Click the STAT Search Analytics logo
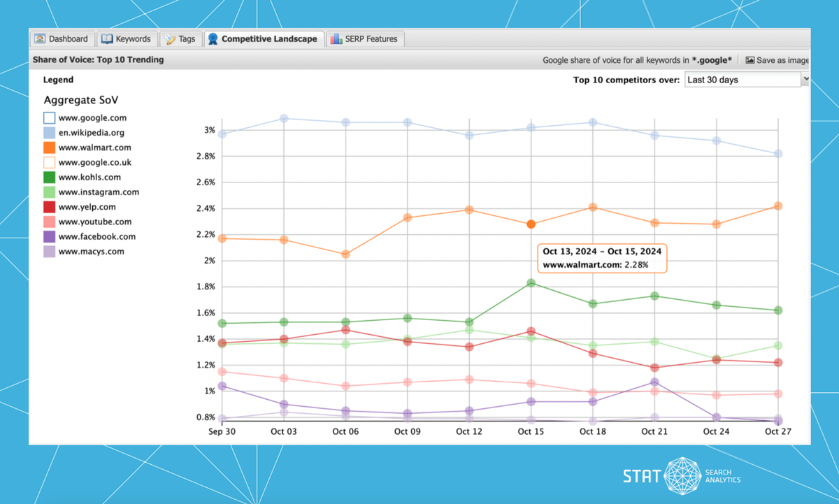This screenshot has height=504, width=839. pos(682,476)
